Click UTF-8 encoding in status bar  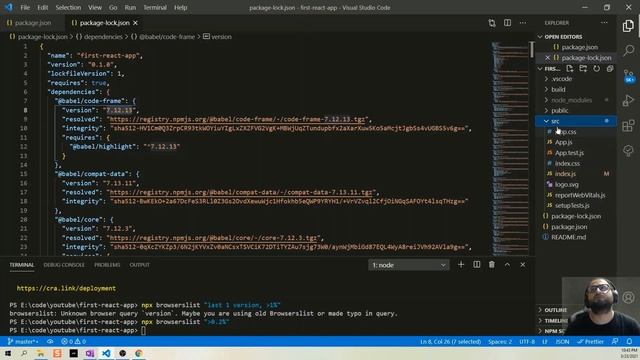pos(527,341)
